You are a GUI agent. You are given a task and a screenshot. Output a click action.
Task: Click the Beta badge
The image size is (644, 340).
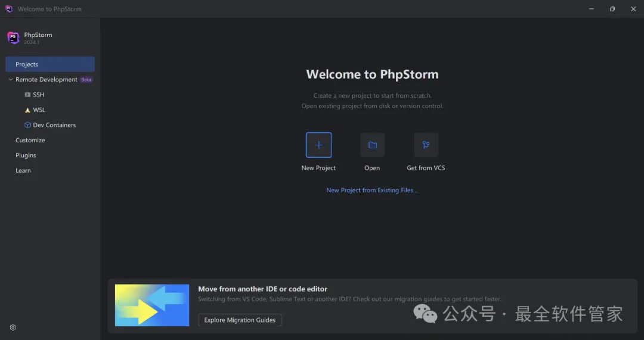click(x=86, y=80)
